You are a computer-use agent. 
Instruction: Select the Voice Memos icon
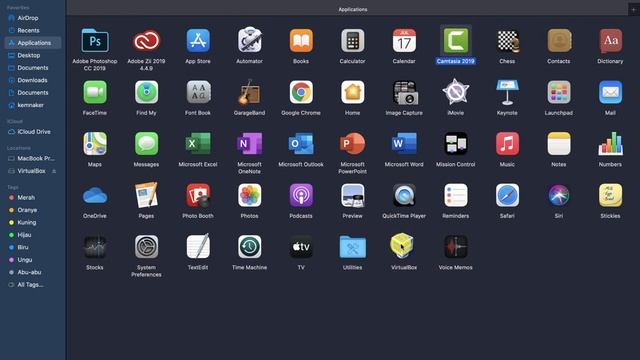(x=456, y=247)
